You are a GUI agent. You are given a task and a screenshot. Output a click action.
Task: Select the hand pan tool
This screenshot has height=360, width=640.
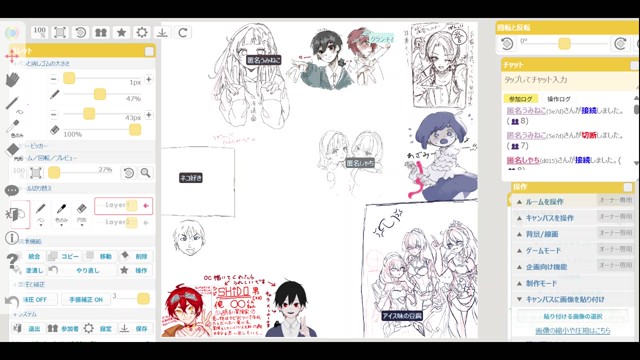tap(13, 79)
